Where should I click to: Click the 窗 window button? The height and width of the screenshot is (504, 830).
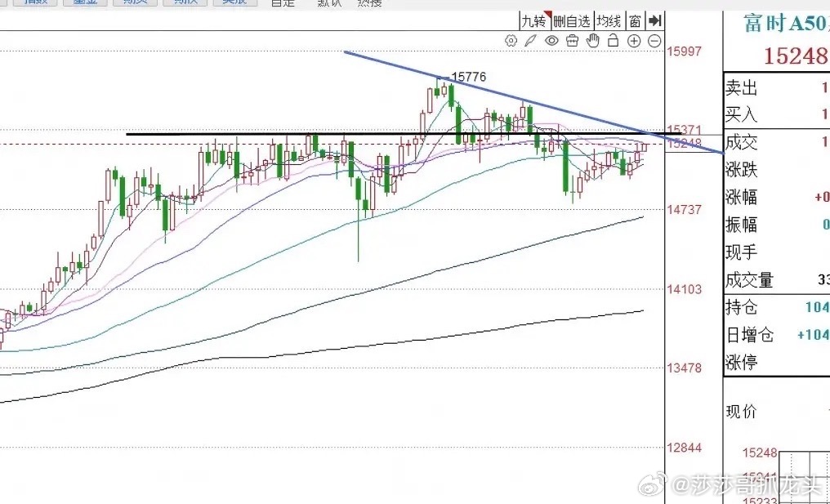click(636, 21)
